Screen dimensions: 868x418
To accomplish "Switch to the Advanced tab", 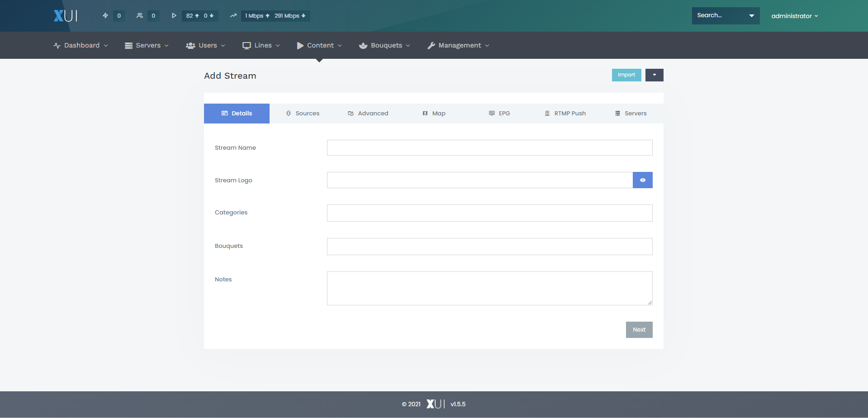I will coord(368,114).
